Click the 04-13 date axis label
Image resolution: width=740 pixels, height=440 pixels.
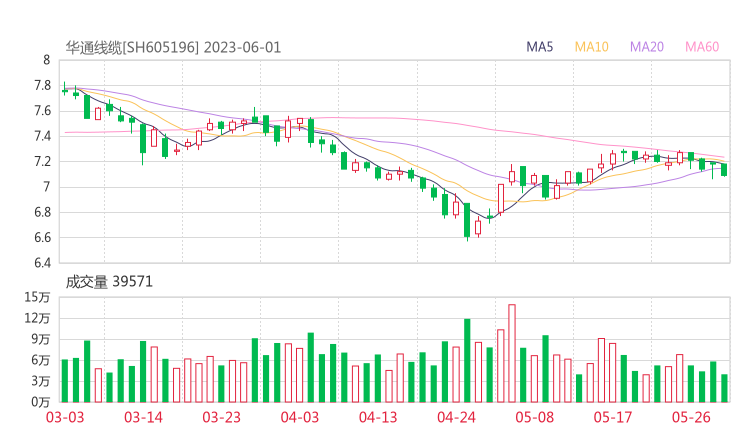click(378, 417)
